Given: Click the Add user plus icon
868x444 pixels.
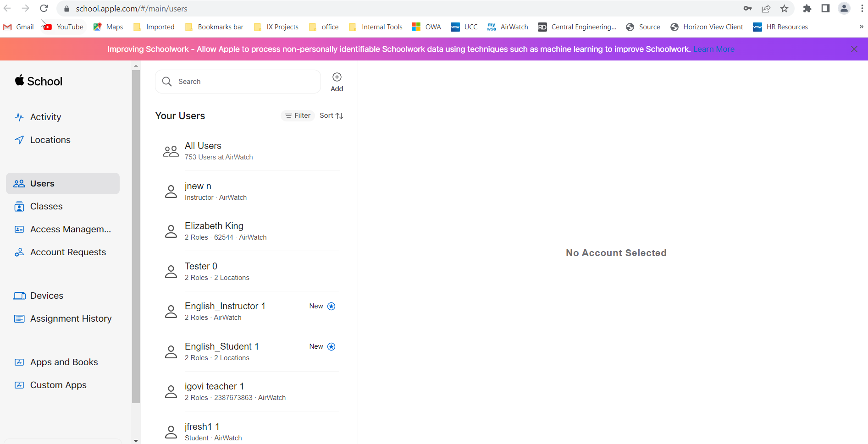Looking at the screenshot, I should tap(337, 77).
